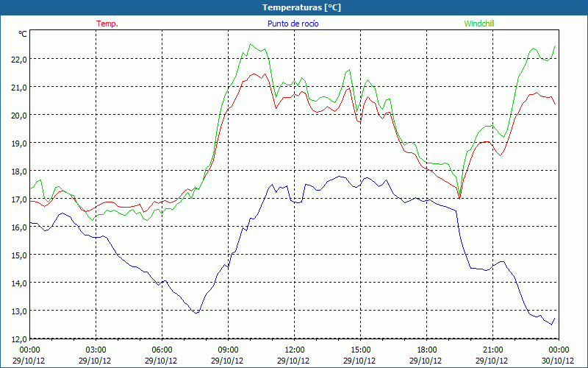Select the blue Punto de rocío legend label
The image size is (588, 368).
coord(293,24)
